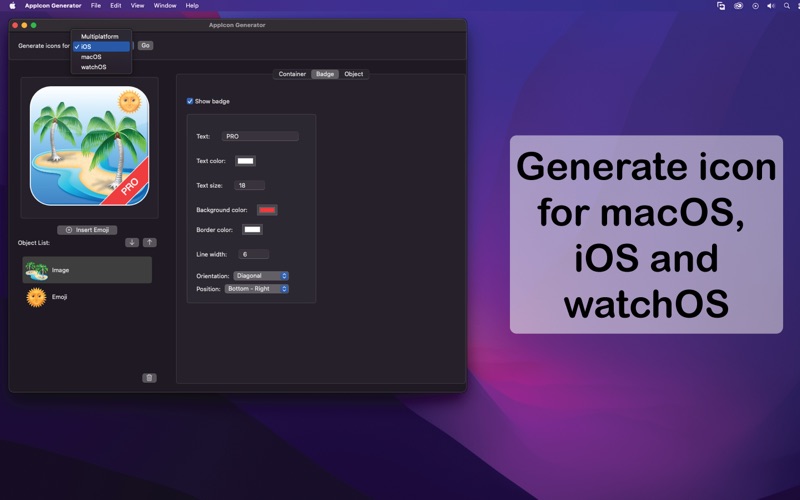Open the Orientation dropdown set to Diagonal

pos(261,276)
